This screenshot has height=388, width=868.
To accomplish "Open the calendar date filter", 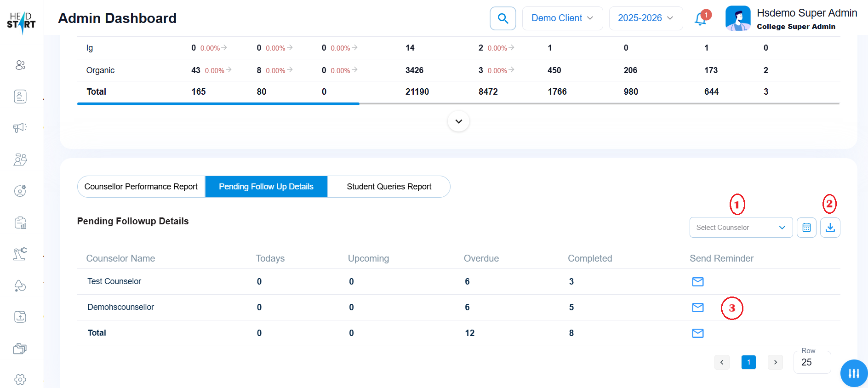I will tap(806, 228).
